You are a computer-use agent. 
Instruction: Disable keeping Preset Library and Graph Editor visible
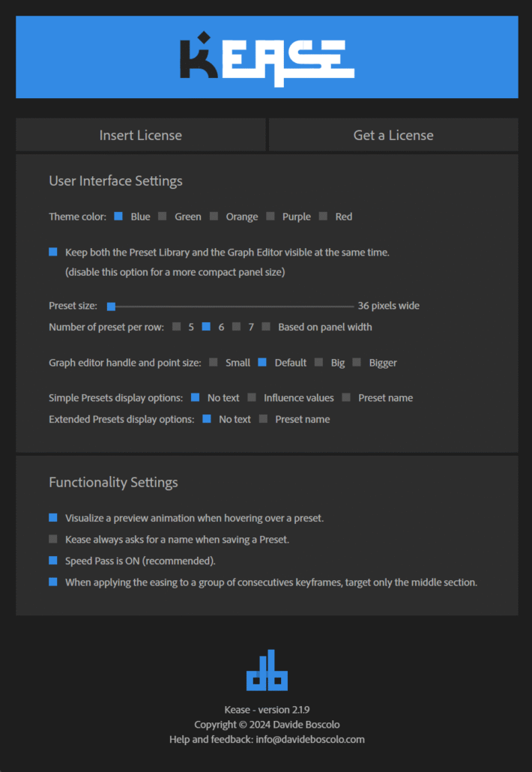point(53,253)
